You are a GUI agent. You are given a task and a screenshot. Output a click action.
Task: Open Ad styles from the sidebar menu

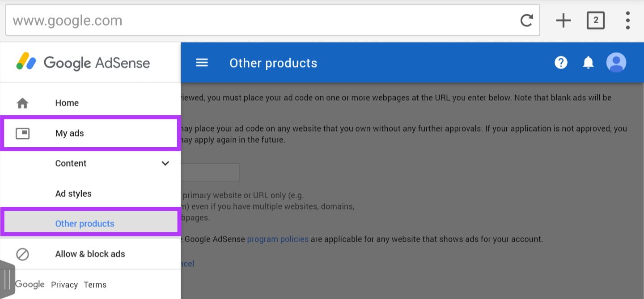pyautogui.click(x=73, y=193)
